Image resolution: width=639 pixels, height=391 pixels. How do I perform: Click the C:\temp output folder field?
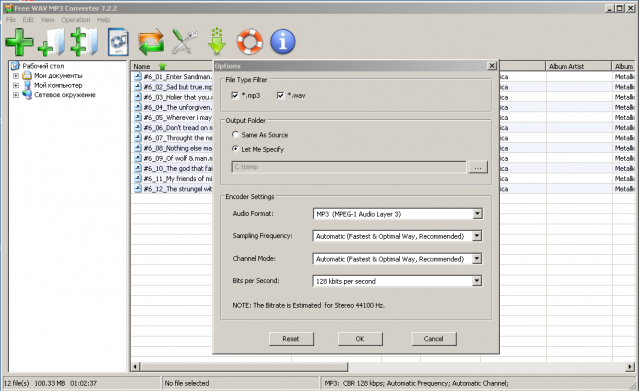click(x=349, y=167)
